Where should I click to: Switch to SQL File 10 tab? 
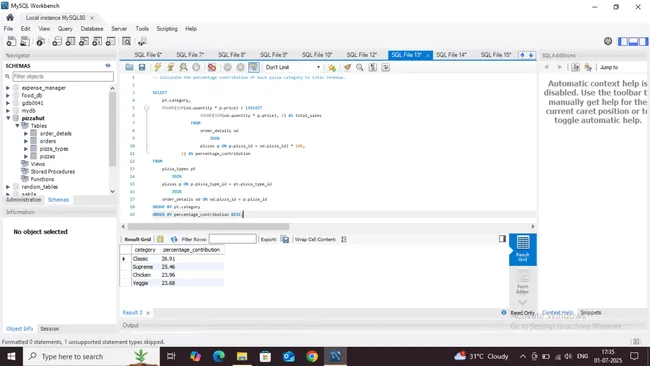[x=317, y=55]
